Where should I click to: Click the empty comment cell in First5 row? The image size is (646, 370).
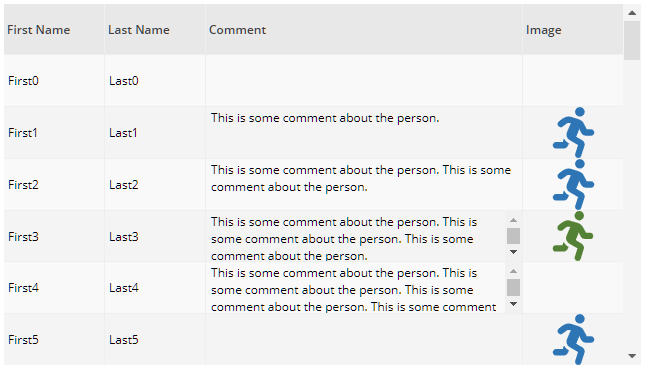(x=364, y=340)
